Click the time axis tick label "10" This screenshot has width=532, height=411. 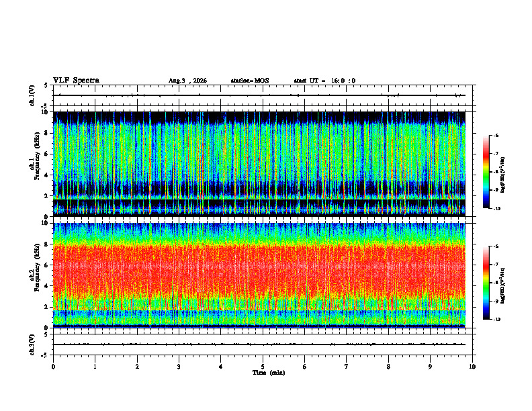click(x=472, y=367)
